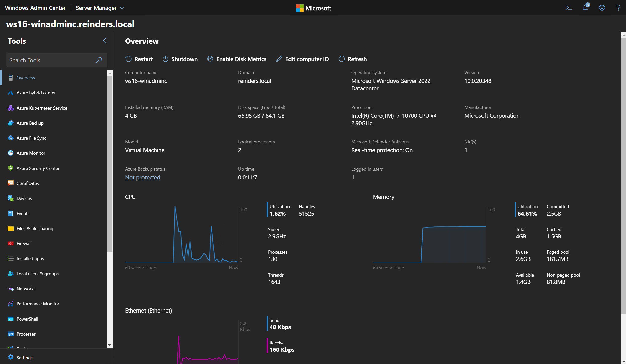Click the Microsoft logo in header
This screenshot has width=626, height=364.
(313, 8)
